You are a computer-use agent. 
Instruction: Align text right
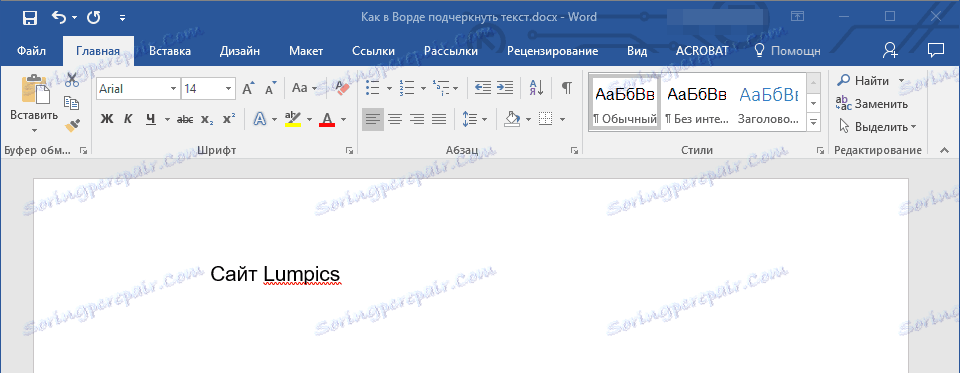(x=417, y=119)
